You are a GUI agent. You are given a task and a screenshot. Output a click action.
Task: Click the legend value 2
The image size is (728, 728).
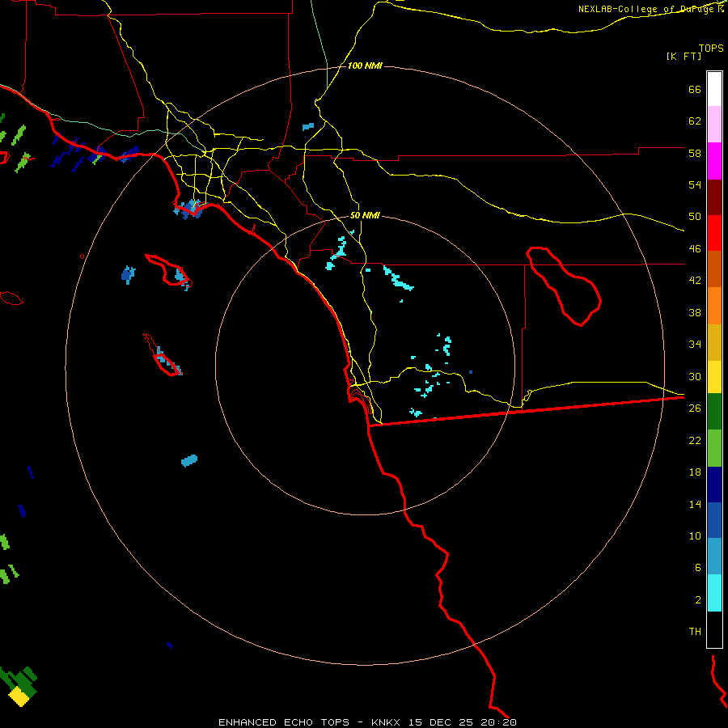pos(698,600)
